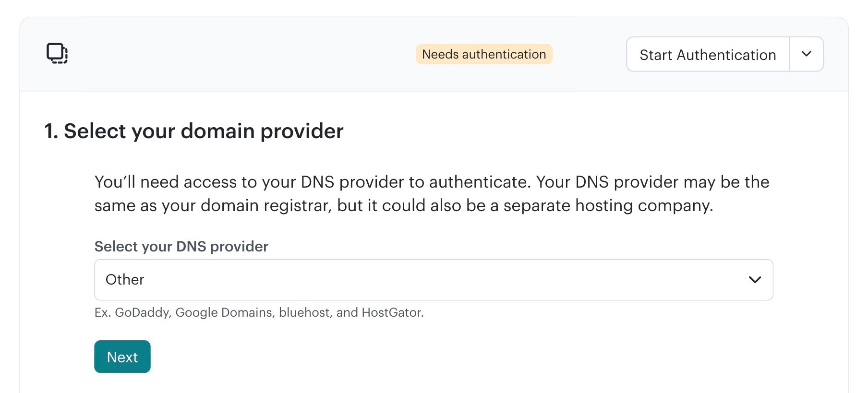Screen dimensions: 868x393
Task: Click the overlapping squares domain icon
Action: tap(57, 53)
